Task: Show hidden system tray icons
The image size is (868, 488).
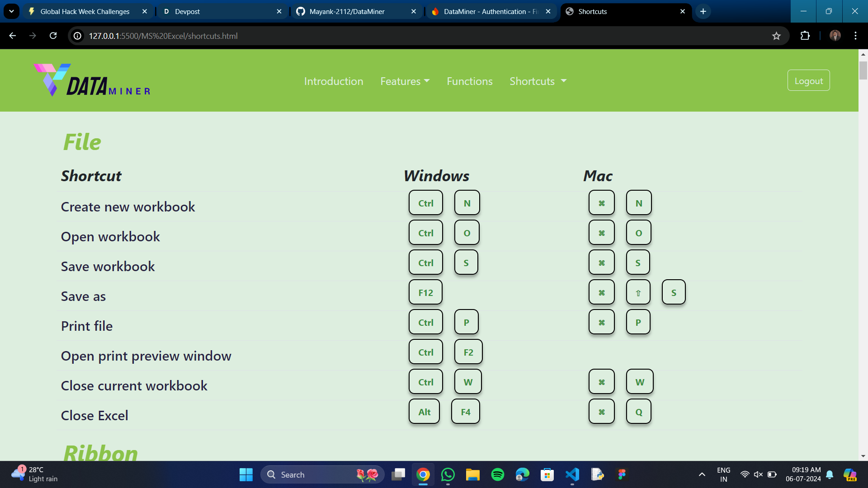Action: [x=702, y=474]
